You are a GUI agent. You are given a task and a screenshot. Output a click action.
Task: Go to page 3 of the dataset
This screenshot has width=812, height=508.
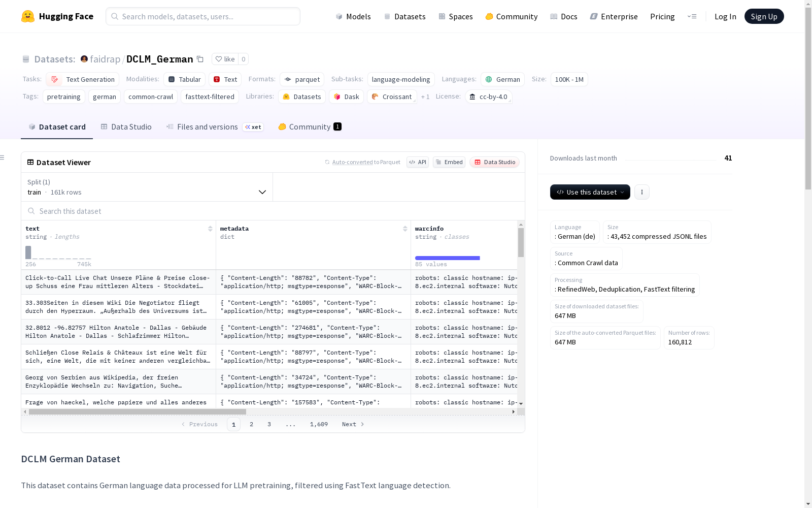coord(269,424)
